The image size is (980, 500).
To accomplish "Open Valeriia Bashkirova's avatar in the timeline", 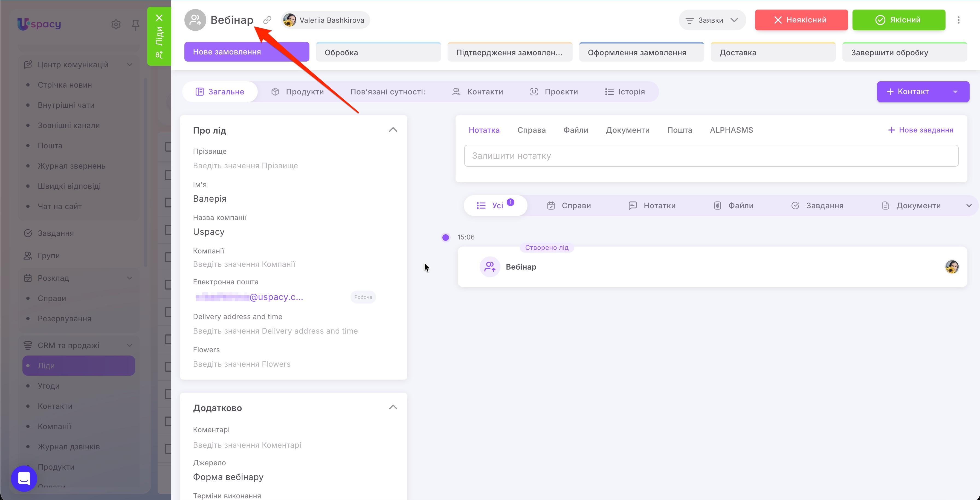I will 952,267.
